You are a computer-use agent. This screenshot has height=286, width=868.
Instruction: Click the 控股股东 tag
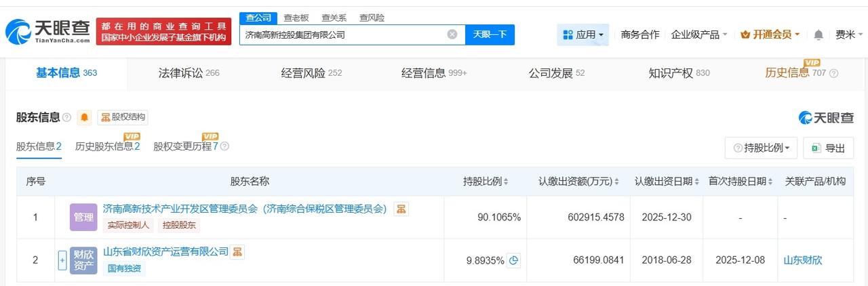(179, 225)
